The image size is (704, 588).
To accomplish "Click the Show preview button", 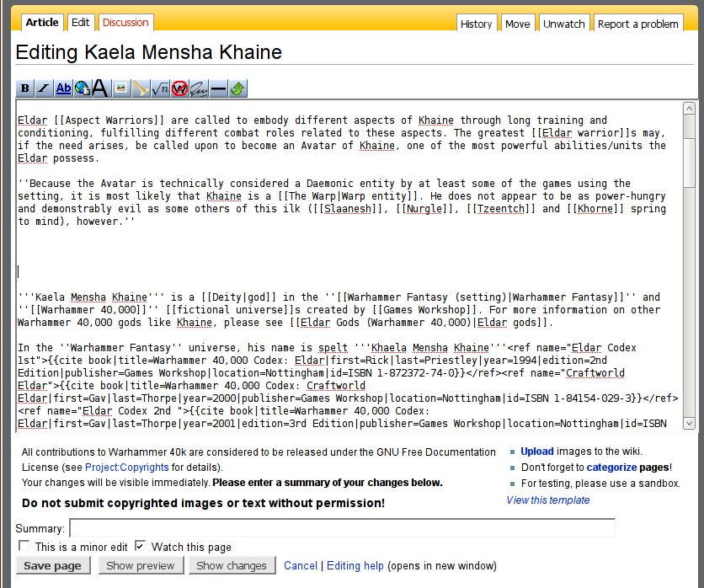I will [x=141, y=565].
